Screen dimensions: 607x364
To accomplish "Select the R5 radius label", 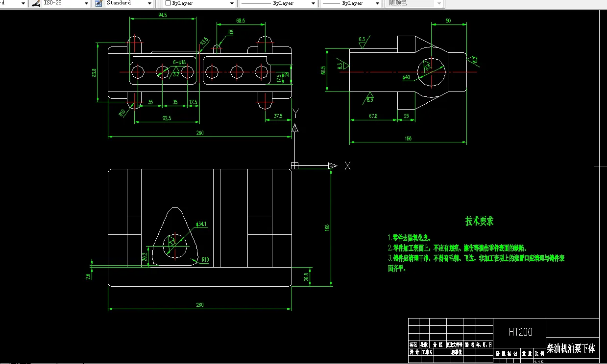I will (x=230, y=32).
